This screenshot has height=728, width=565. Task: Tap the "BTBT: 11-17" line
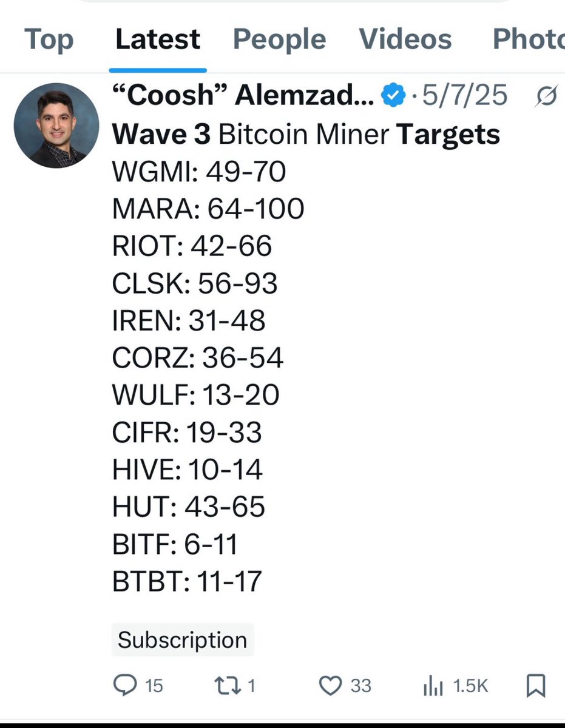point(187,581)
